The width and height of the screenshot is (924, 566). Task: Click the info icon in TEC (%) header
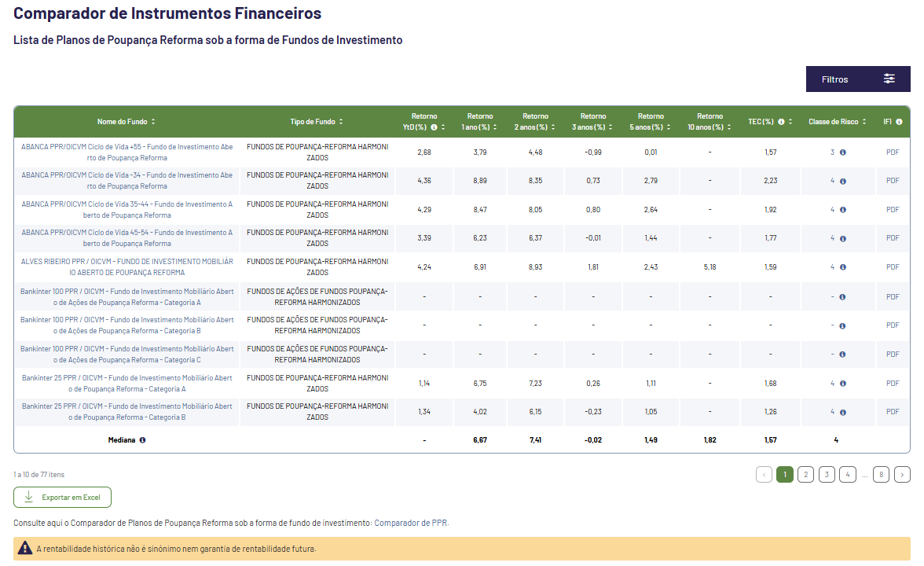pos(781,122)
